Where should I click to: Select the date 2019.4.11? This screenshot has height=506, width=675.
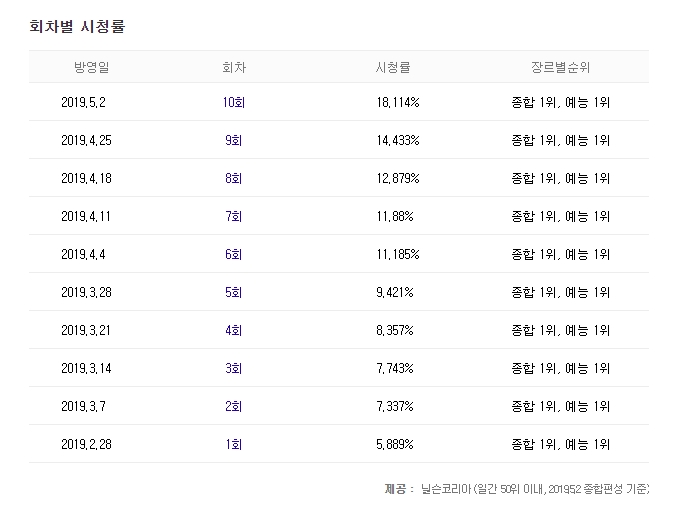[x=86, y=216]
